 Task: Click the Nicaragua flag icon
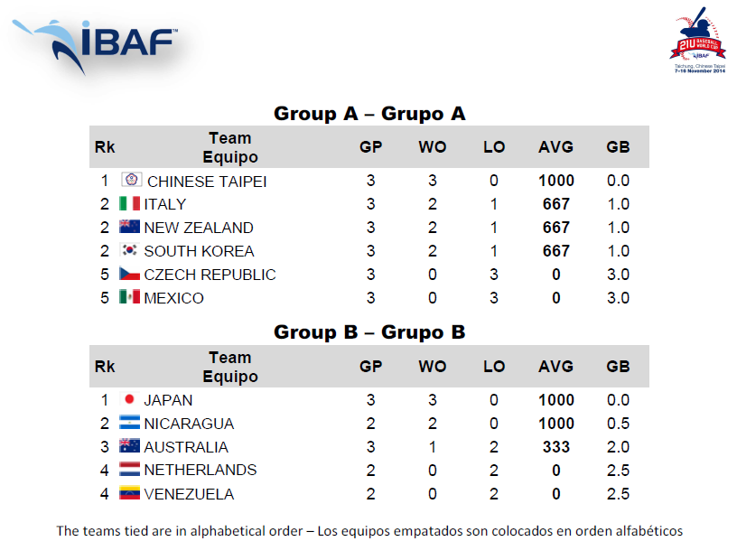point(129,422)
